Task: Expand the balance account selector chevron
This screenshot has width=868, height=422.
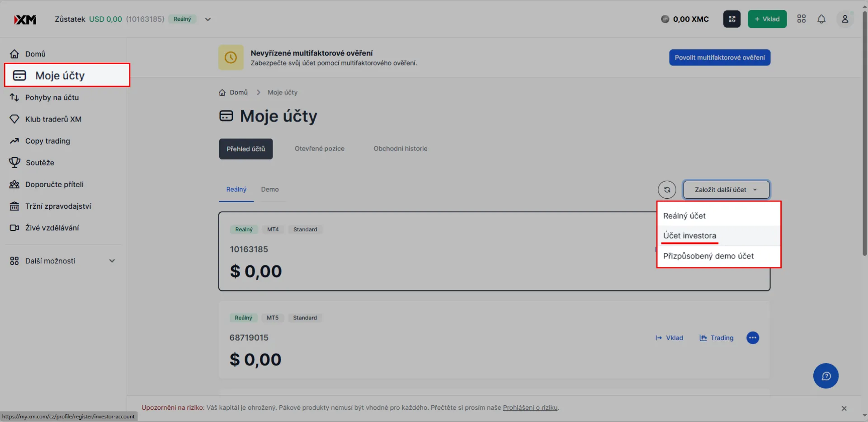Action: click(x=208, y=19)
